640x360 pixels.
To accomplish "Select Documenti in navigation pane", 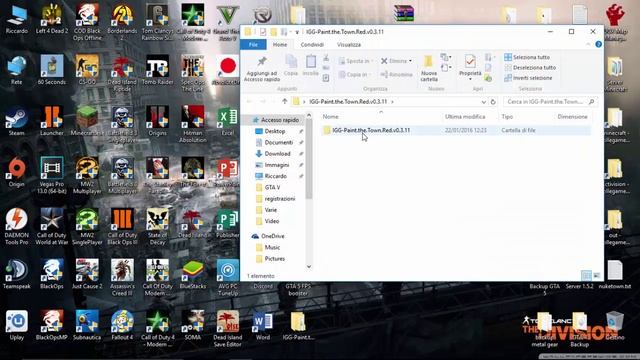I will tap(279, 142).
